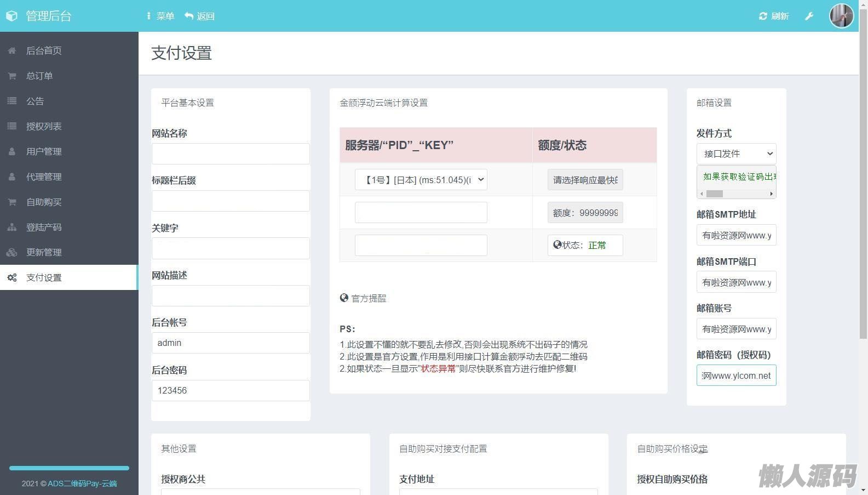This screenshot has height=495, width=868.
Task: Click the sitemap icon beside 登陆产码
Action: [12, 227]
